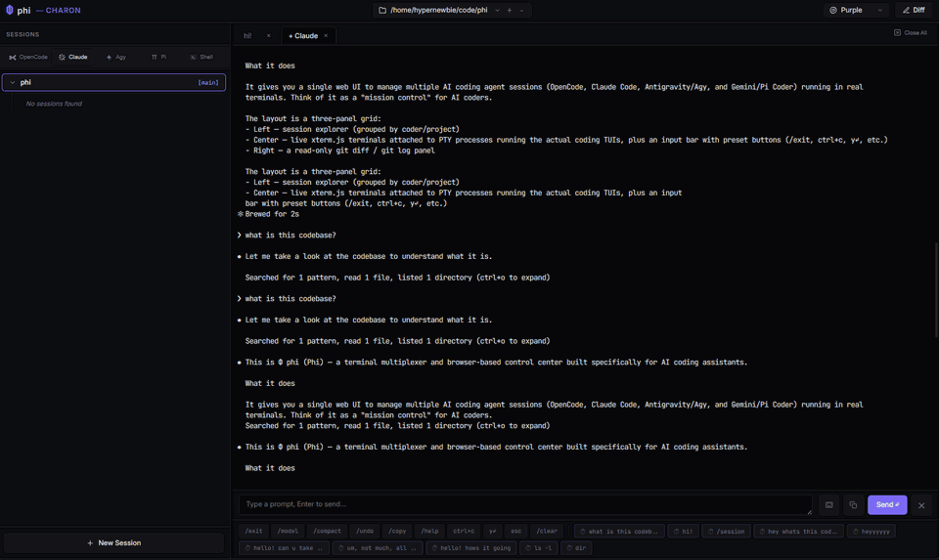Close the 'hi!' terminal tab
This screenshot has height=560, width=939.
click(x=268, y=36)
